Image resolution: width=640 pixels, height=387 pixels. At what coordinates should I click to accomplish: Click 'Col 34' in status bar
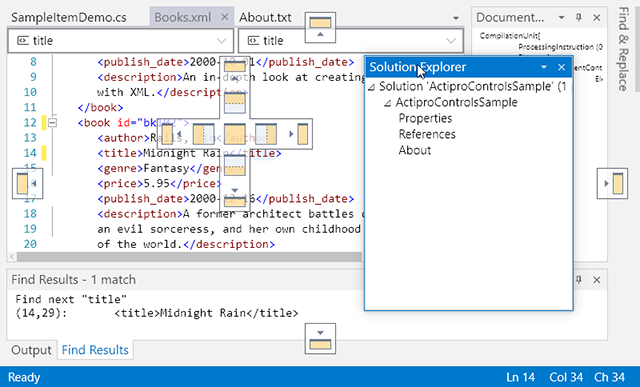(566, 377)
